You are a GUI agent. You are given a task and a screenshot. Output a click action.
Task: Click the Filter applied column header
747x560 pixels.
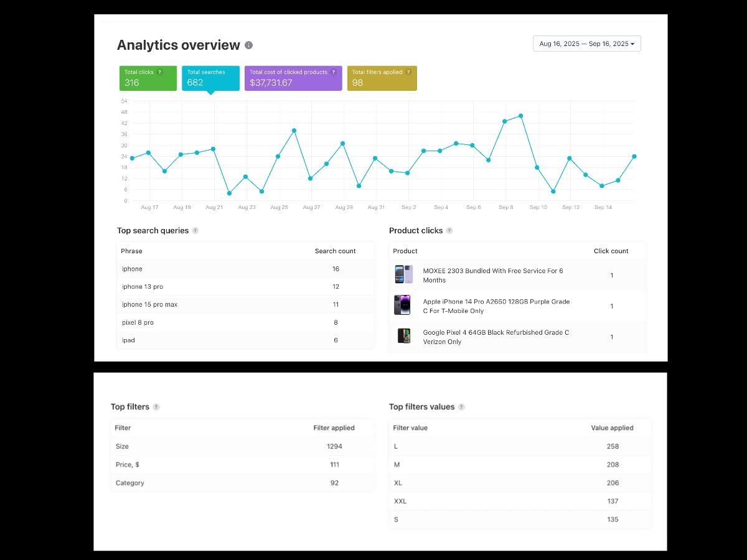(334, 428)
